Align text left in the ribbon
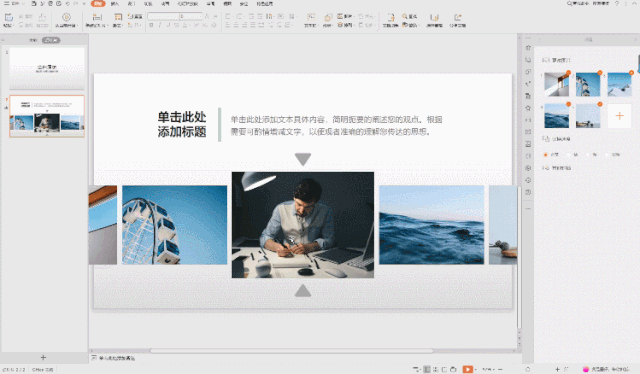Screen dimensions: 640x374 tap(228, 25)
